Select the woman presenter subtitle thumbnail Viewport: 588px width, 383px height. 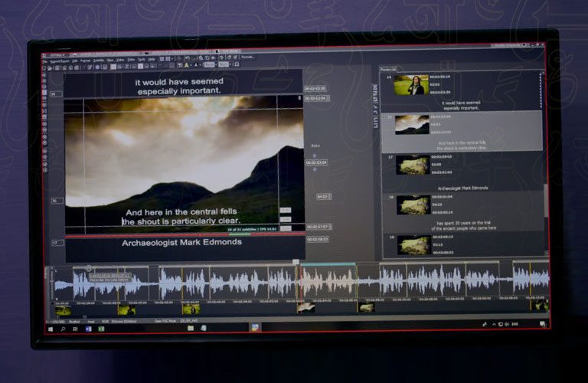pyautogui.click(x=410, y=85)
